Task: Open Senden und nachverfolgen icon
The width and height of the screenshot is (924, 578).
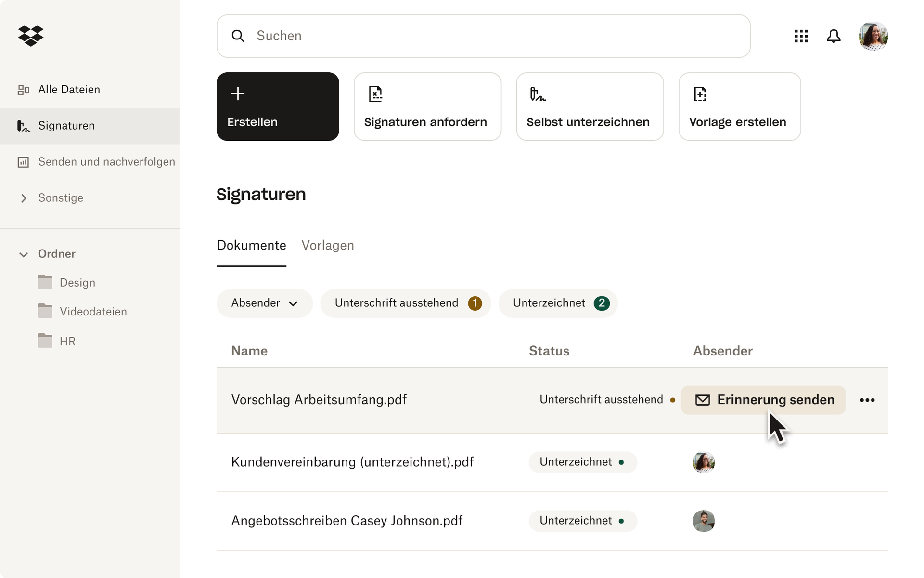Action: [x=23, y=161]
